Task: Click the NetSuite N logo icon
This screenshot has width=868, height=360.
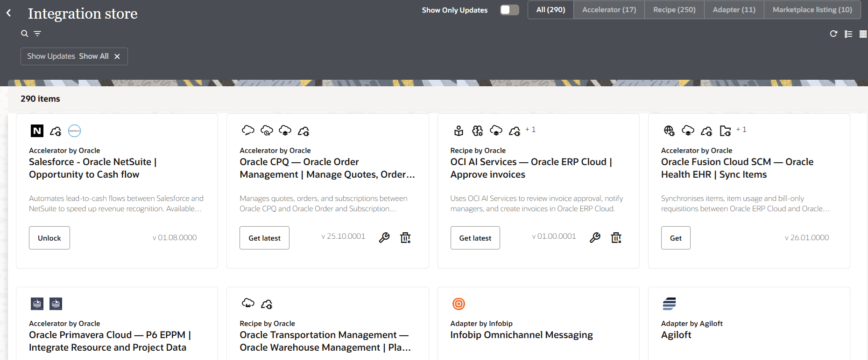Action: 37,131
